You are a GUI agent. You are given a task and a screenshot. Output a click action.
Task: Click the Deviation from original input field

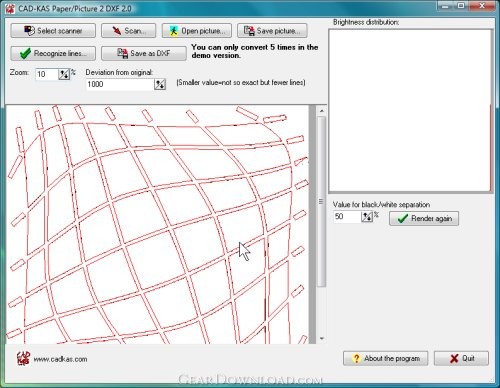point(120,84)
